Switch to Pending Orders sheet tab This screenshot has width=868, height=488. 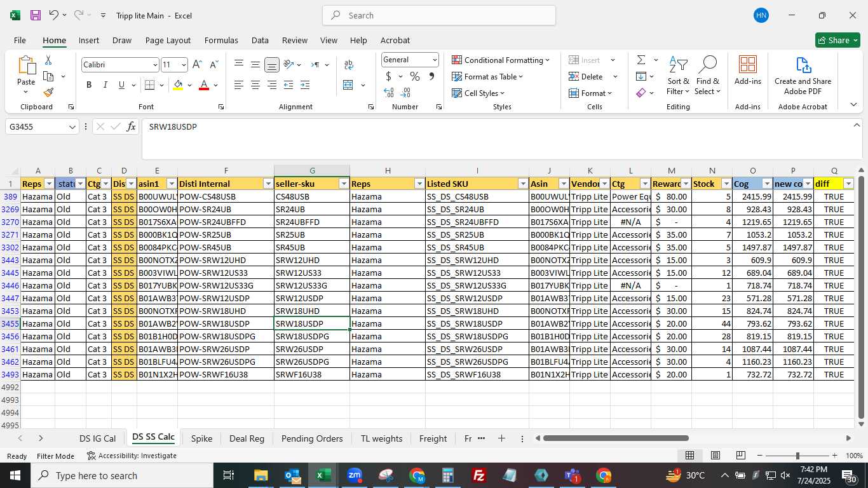point(312,438)
